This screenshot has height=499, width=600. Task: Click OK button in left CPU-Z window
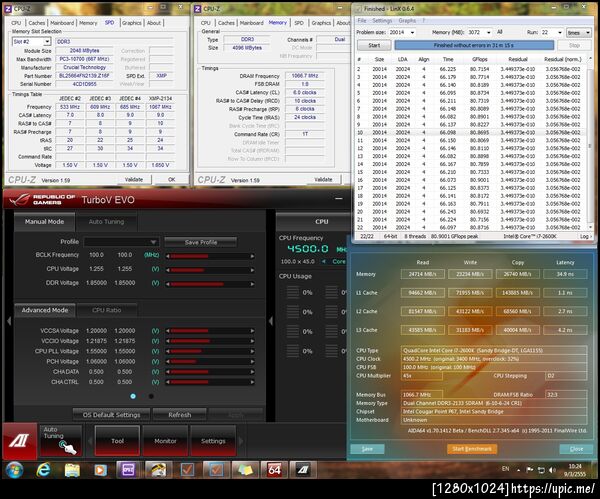[x=171, y=179]
